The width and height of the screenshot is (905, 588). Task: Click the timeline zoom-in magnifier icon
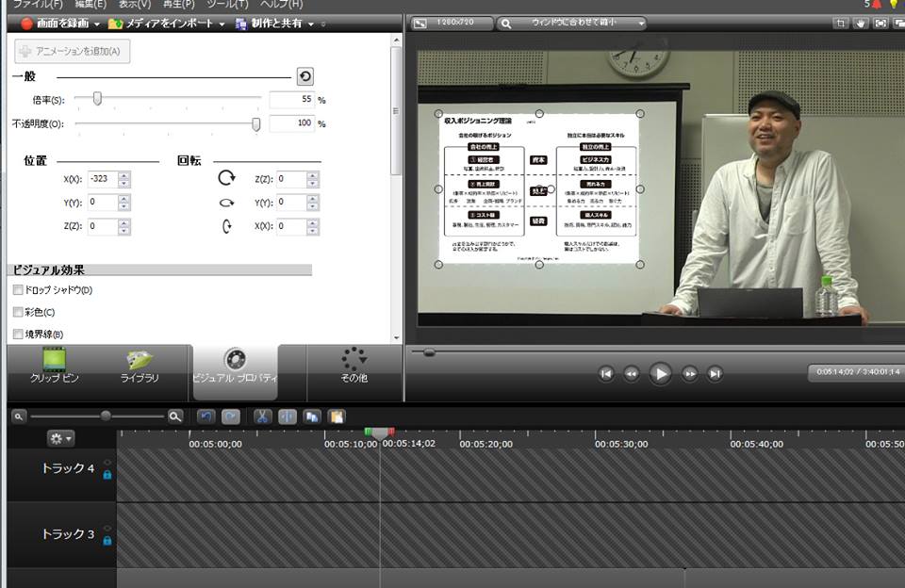(x=175, y=416)
